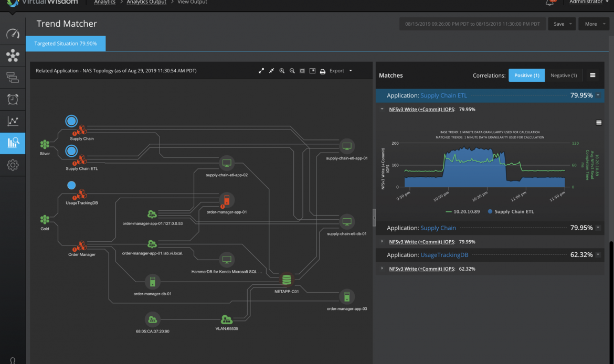The image size is (614, 364).
Task: Select the Targeted Situation 79.90% tab
Action: coord(66,44)
